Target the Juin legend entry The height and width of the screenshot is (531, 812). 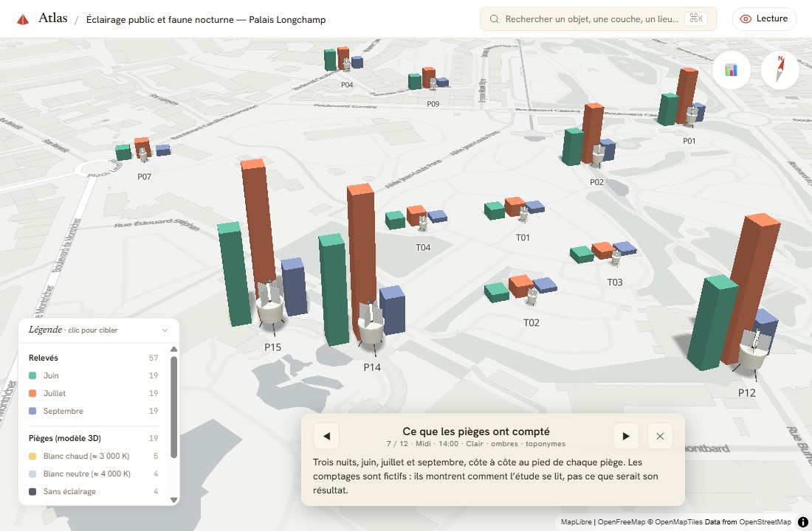point(93,375)
